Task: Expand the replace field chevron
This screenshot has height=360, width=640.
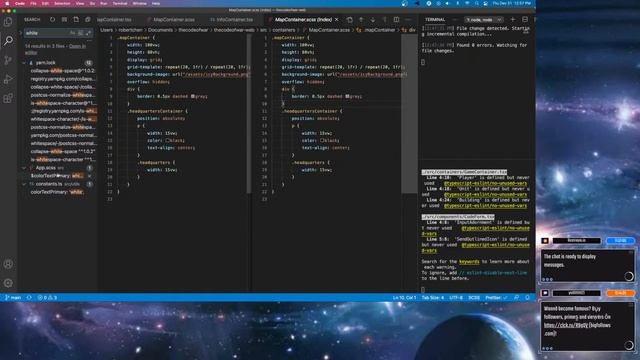Action: point(21,33)
